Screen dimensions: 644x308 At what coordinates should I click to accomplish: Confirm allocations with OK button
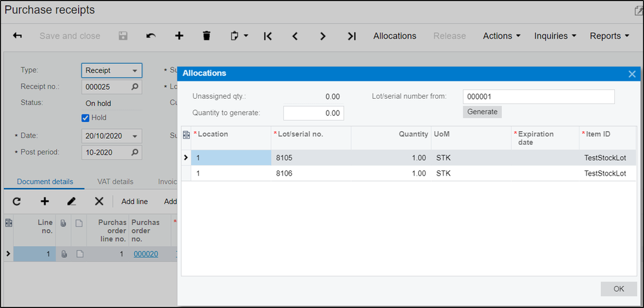pyautogui.click(x=618, y=289)
